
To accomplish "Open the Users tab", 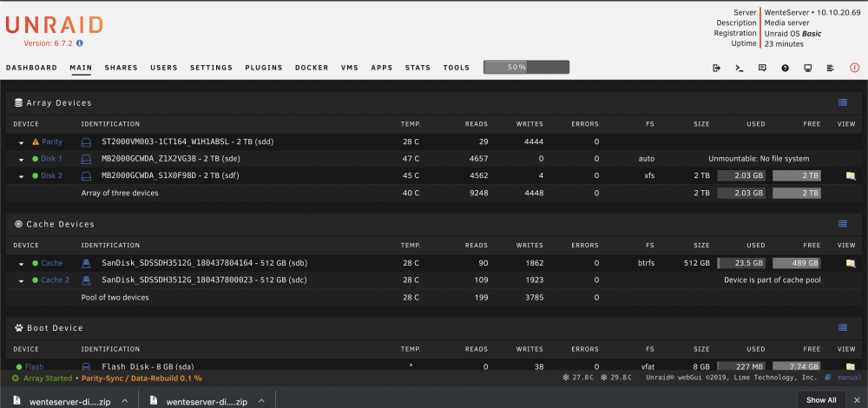I will point(164,68).
